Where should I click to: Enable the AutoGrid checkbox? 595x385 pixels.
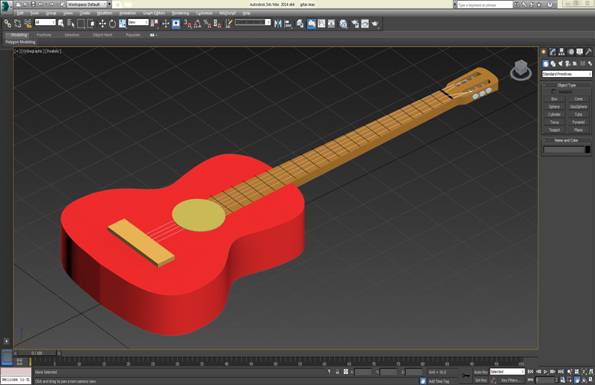(x=554, y=92)
